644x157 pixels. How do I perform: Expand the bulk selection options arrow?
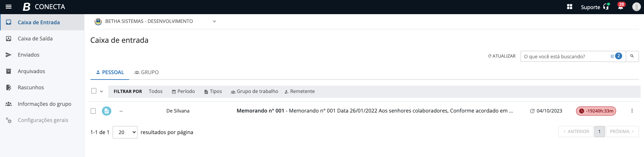102,91
